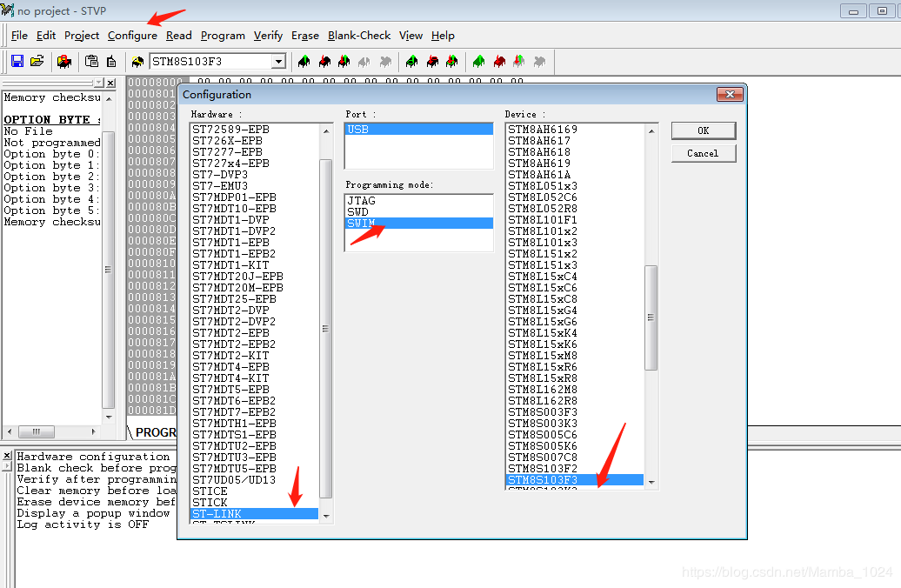Minimize the STVP window

click(x=853, y=11)
